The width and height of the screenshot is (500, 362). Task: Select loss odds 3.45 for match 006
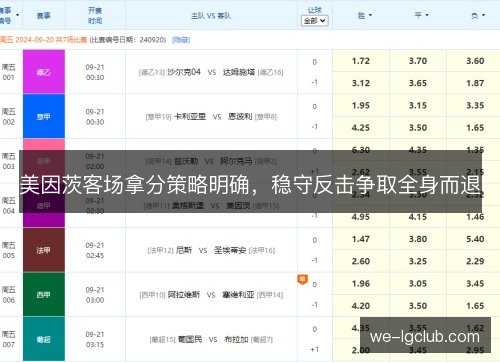(x=475, y=284)
